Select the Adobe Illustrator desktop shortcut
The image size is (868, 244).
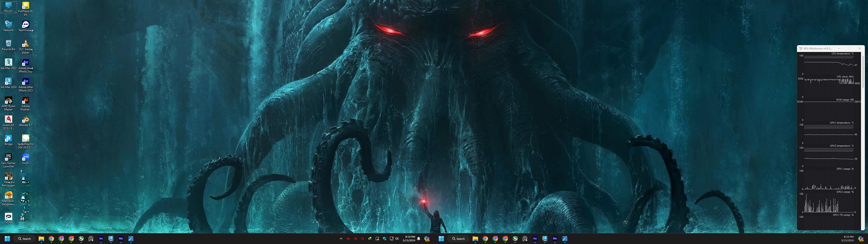[x=26, y=104]
